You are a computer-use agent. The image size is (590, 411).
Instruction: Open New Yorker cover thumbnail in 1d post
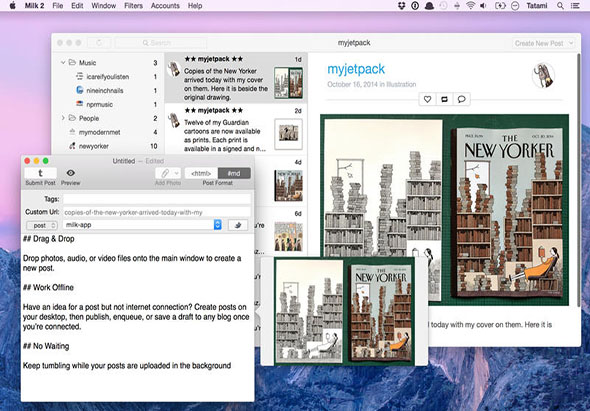pyautogui.click(x=288, y=83)
